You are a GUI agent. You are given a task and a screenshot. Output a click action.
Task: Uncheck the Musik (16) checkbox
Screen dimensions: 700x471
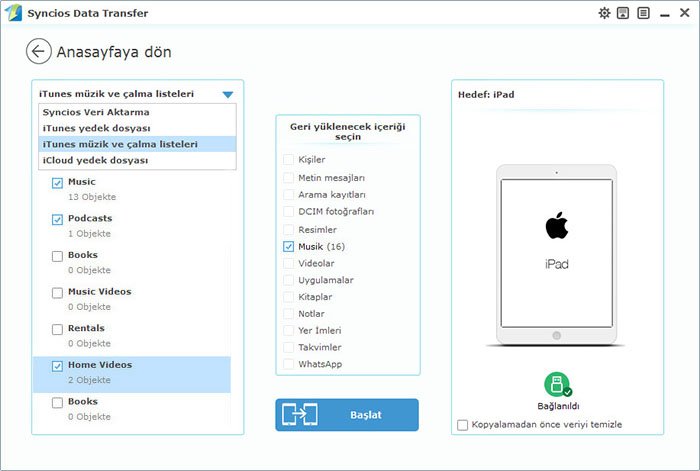click(x=288, y=246)
